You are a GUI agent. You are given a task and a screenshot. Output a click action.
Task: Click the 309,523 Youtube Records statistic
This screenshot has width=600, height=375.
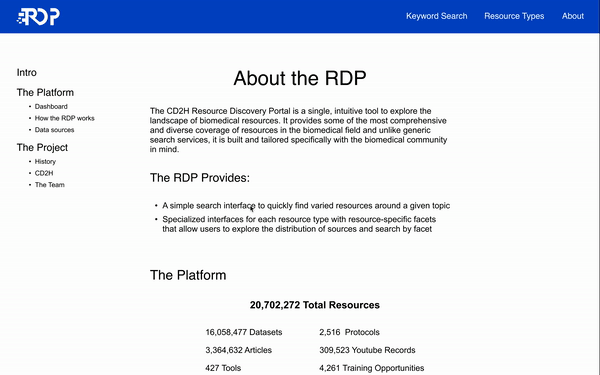(x=367, y=350)
